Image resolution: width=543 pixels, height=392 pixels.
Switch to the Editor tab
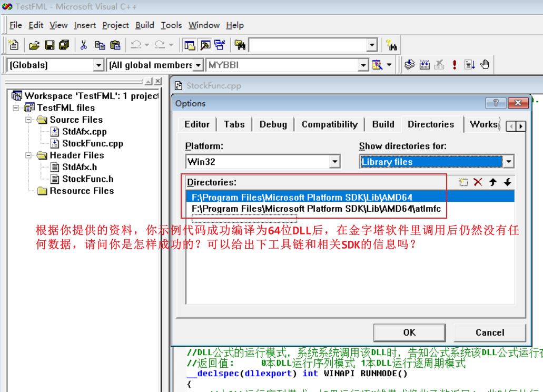[x=196, y=124]
